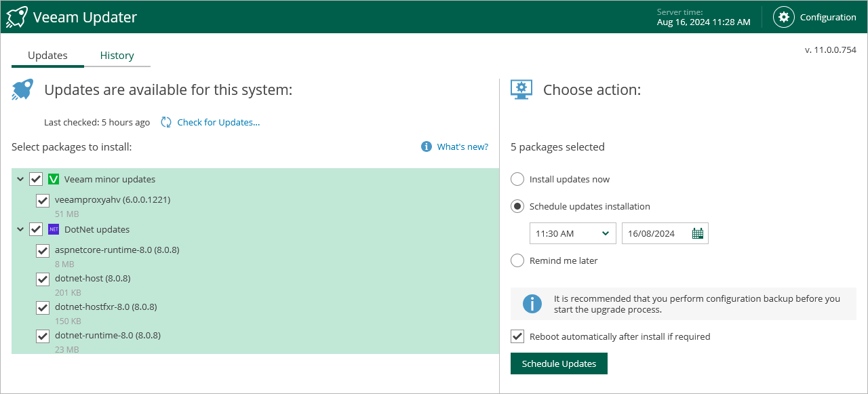Select the Updates tab
The width and height of the screenshot is (868, 394).
tap(47, 56)
